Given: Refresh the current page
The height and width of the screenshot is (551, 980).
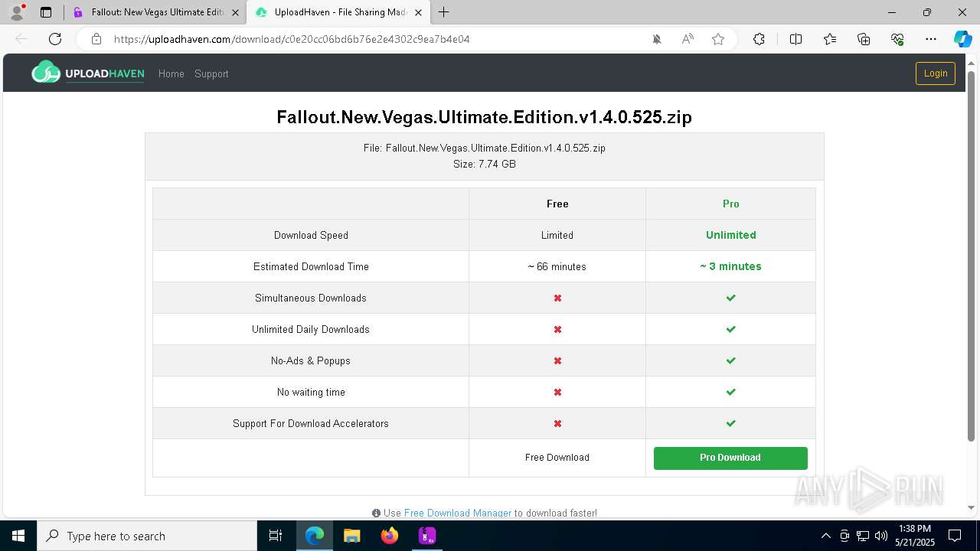Looking at the screenshot, I should coord(55,39).
